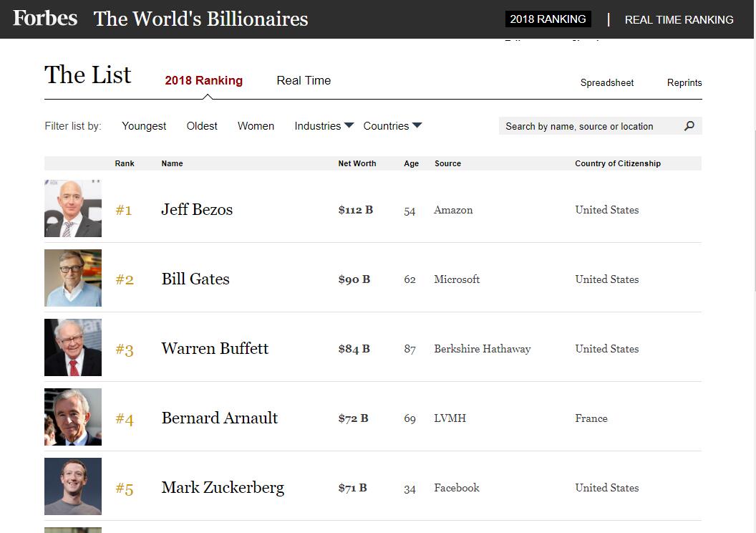Switch to the Real Time tab
Image resolution: width=756 pixels, height=533 pixels.
coord(304,81)
